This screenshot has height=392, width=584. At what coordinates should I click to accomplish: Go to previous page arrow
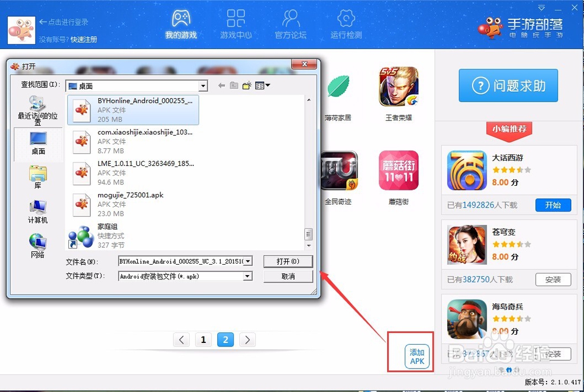pyautogui.click(x=182, y=340)
